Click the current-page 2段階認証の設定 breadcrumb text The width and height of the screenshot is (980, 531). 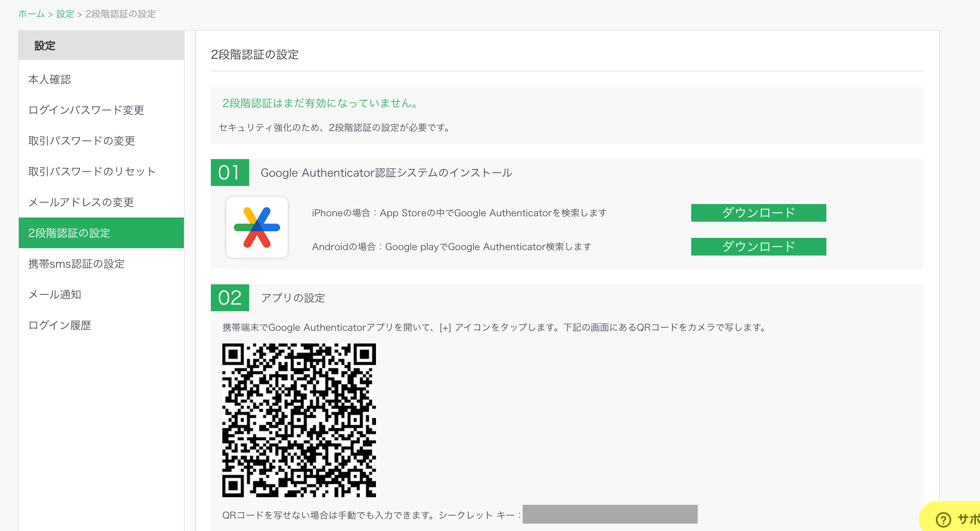(x=121, y=14)
